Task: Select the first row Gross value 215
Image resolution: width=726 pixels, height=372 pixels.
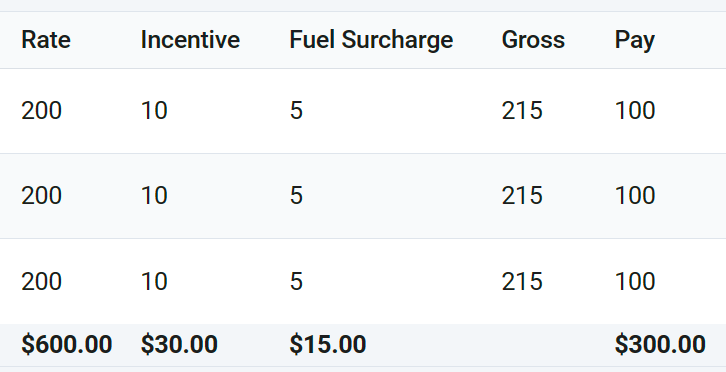Action: point(522,111)
